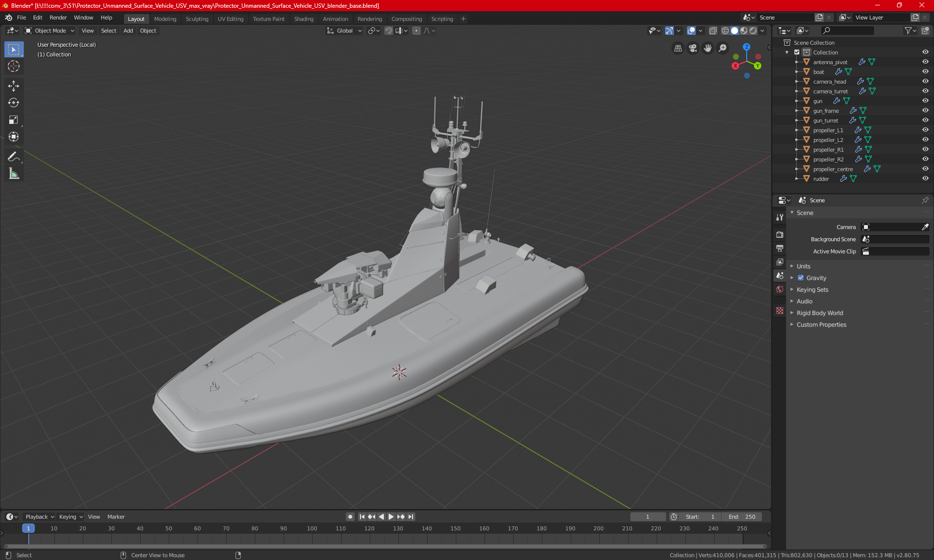This screenshot has height=560, width=934.
Task: Open the View Layer properties tab
Action: tap(780, 262)
